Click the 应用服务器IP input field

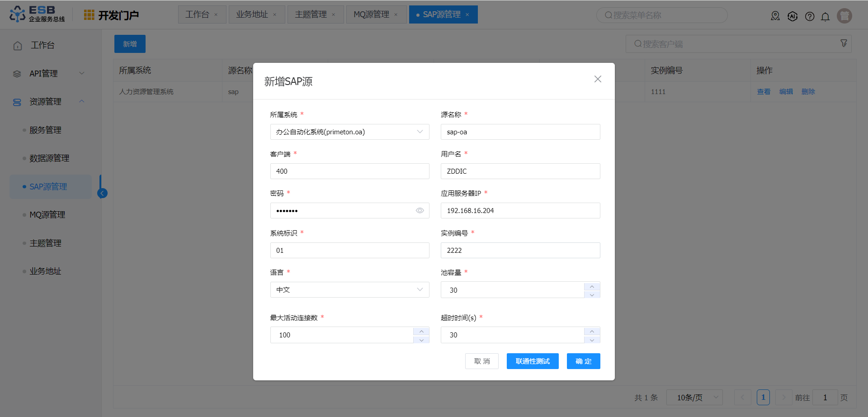(x=520, y=211)
